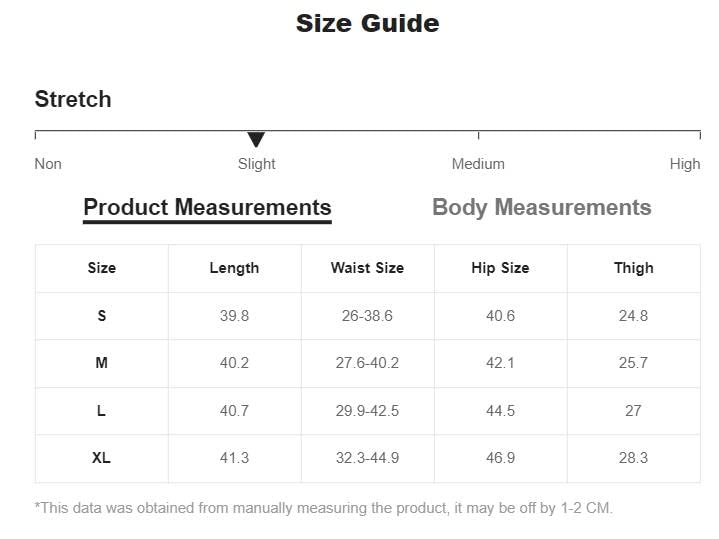Select the XL size row label
This screenshot has height=539, width=719.
(101, 458)
